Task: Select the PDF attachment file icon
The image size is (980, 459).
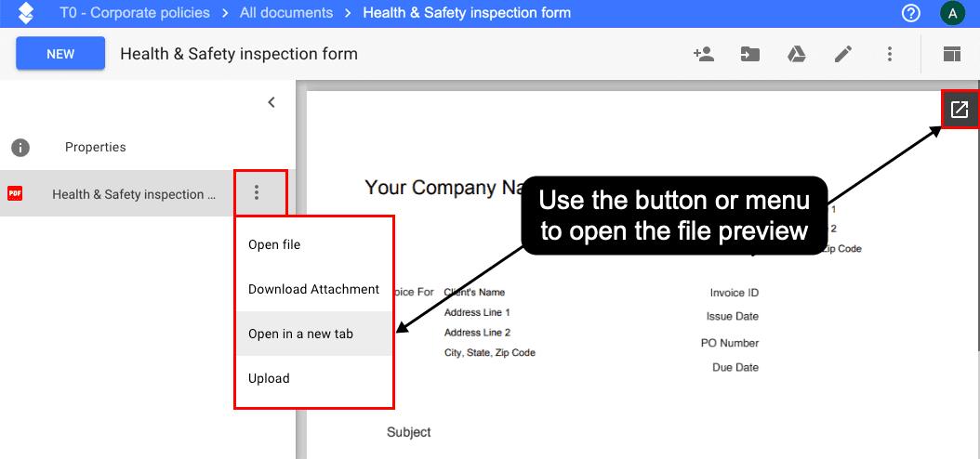Action: pos(15,194)
